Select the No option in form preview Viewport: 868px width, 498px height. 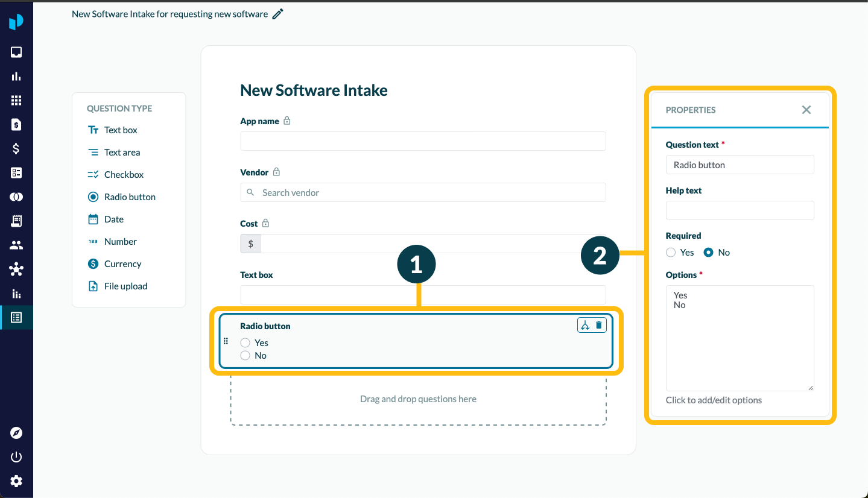tap(246, 356)
